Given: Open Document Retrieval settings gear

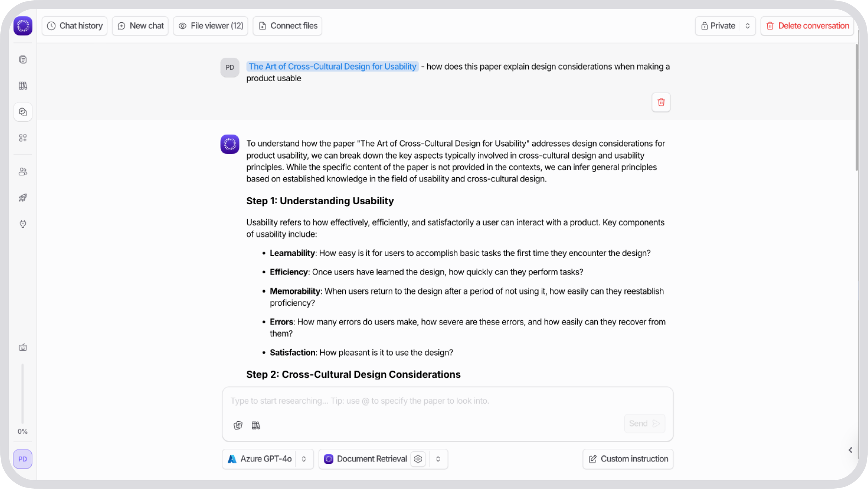Looking at the screenshot, I should click(418, 459).
